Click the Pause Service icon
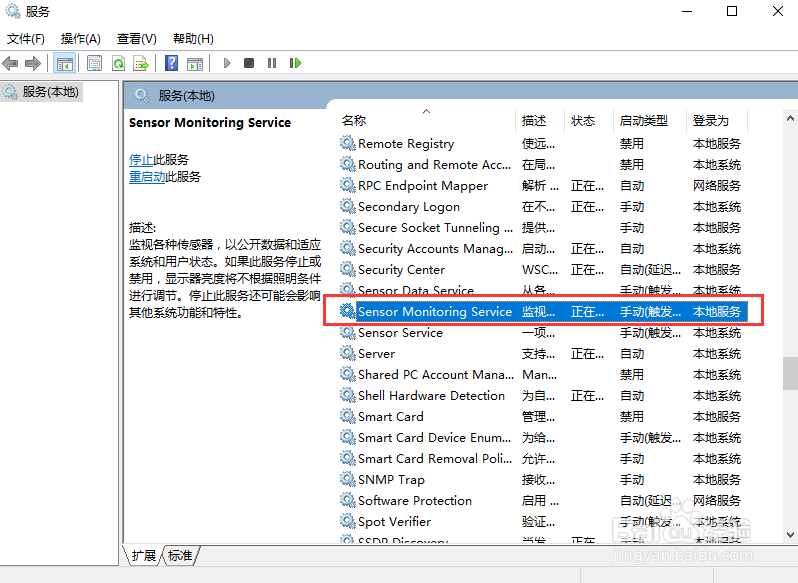The image size is (798, 583). (x=272, y=63)
